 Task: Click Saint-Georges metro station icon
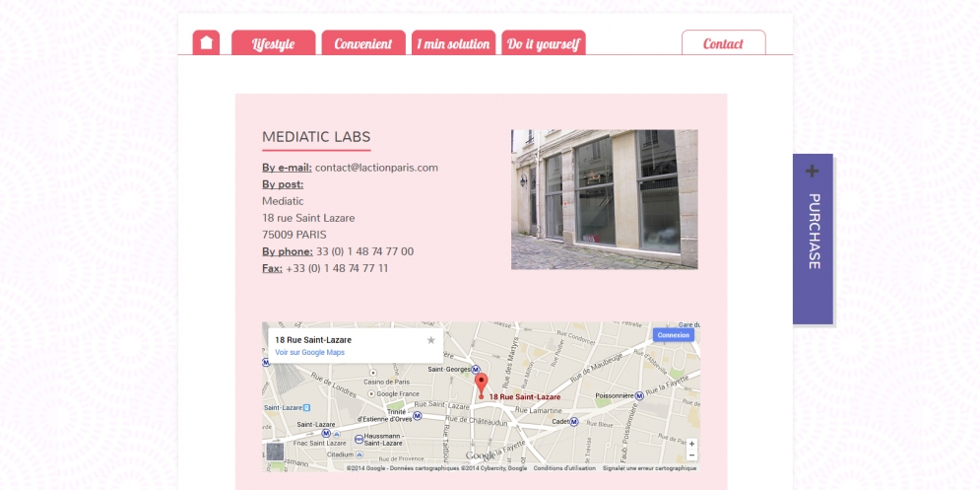pos(475,369)
